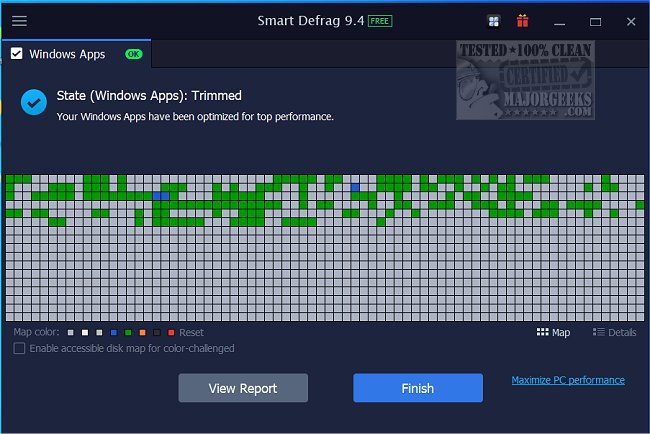Viewport: 650px width, 434px height.
Task: Click the 'Smart Defrag 9.4' title text
Action: pyautogui.click(x=311, y=21)
